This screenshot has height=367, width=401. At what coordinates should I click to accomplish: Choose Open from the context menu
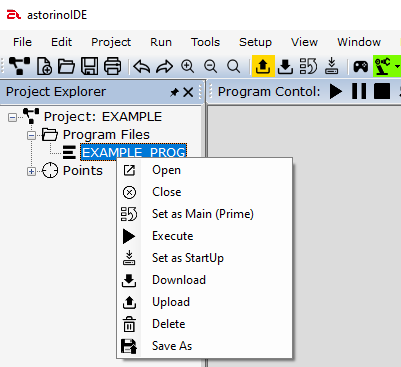204,170
